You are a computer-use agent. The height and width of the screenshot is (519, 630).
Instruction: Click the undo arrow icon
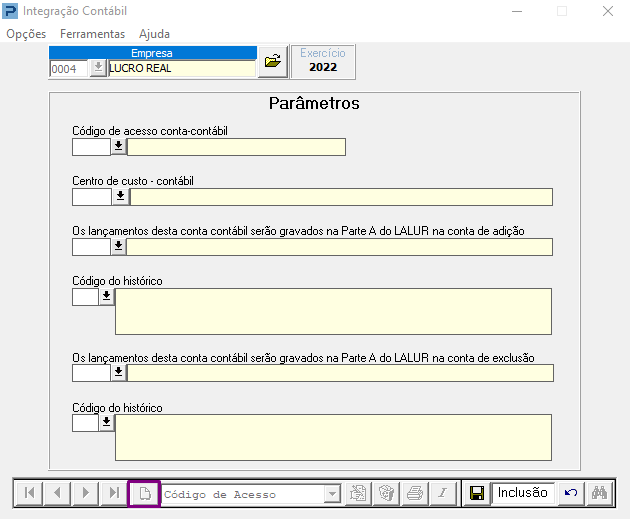pyautogui.click(x=571, y=493)
